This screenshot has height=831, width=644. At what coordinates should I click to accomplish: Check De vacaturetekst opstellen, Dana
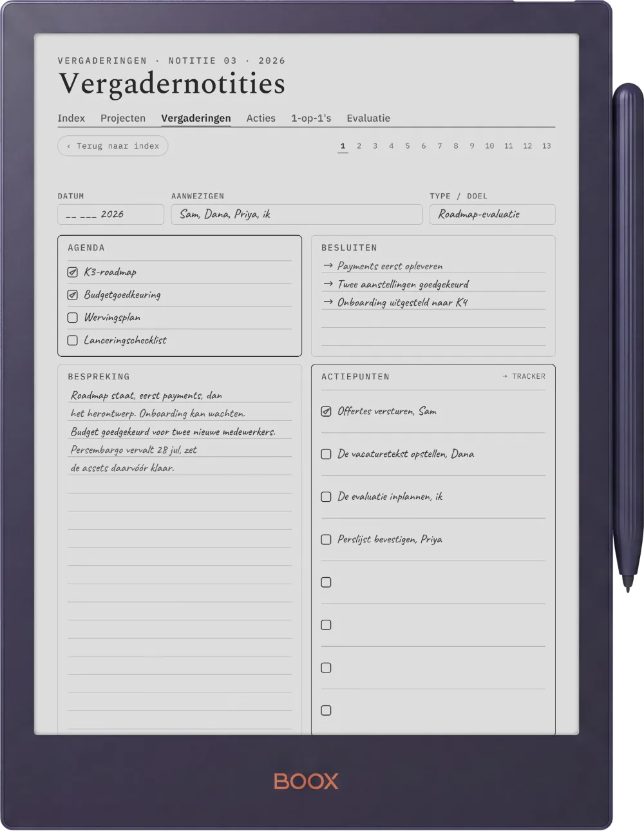click(x=327, y=454)
